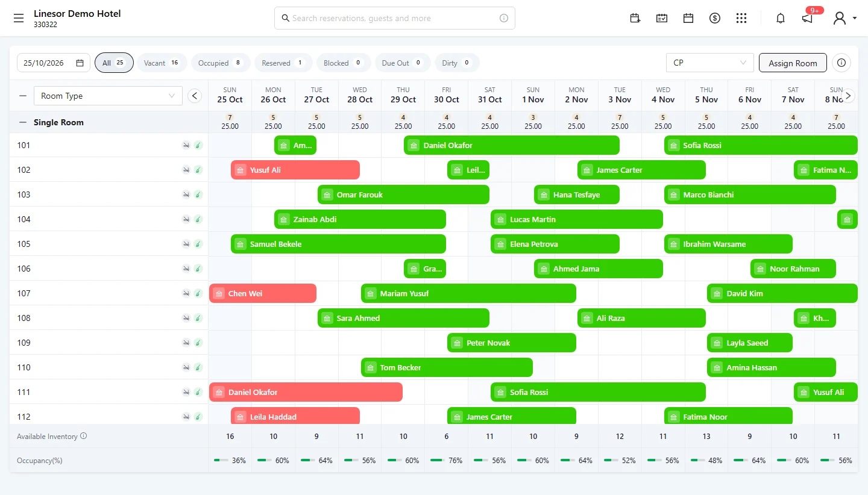Collapse the Single Room group
This screenshot has height=495, width=868.
(23, 122)
